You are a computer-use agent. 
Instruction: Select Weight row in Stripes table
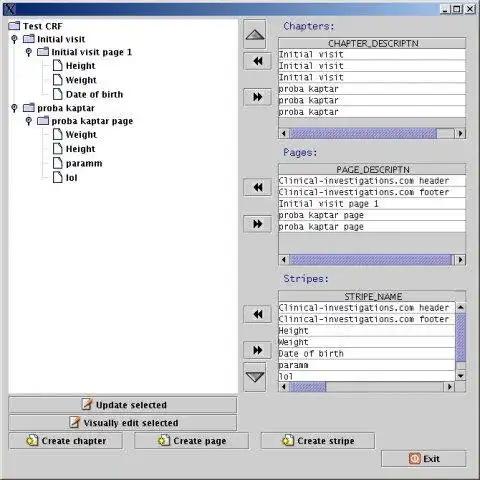click(x=367, y=342)
